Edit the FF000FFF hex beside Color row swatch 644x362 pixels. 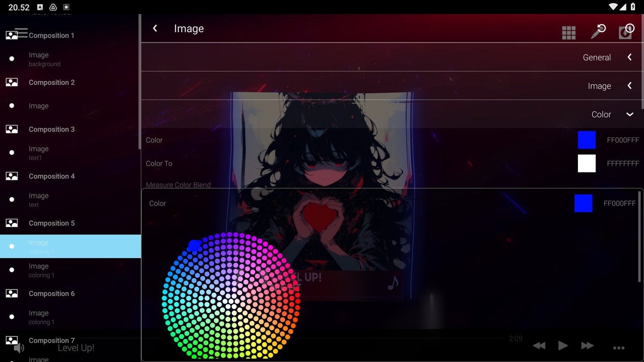[623, 140]
